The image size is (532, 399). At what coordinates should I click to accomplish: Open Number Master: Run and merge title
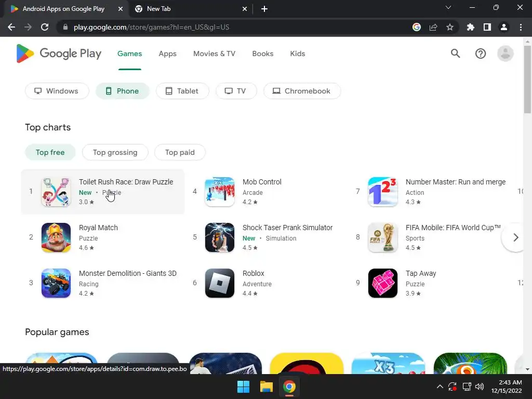456,182
